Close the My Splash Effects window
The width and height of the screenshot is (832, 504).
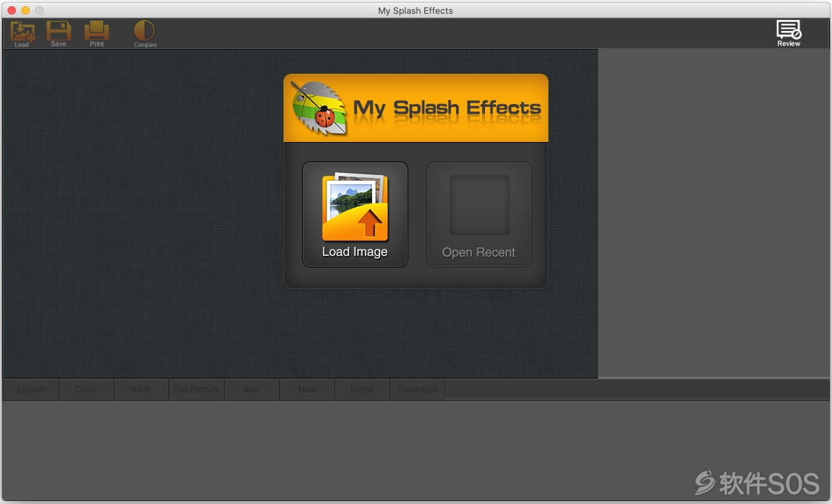[x=12, y=10]
